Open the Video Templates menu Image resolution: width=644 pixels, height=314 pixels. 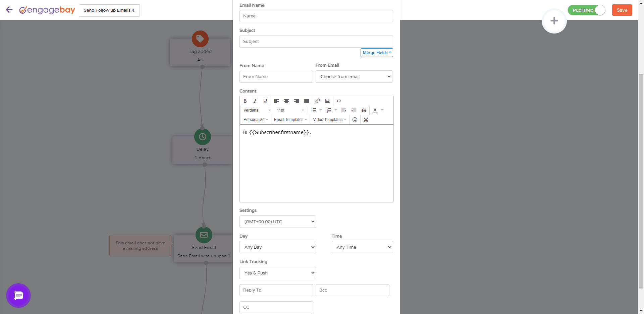(330, 120)
